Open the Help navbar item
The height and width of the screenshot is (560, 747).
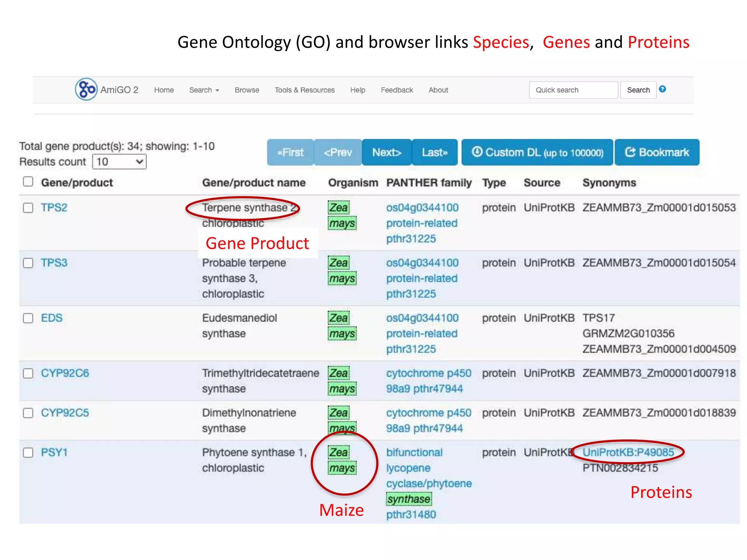[x=357, y=90]
